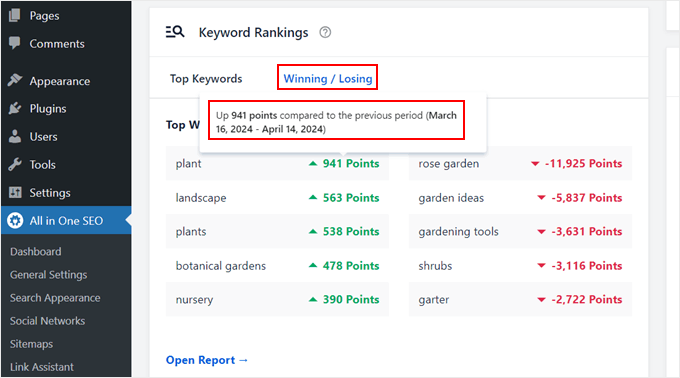Click the help question mark beside Keyword Rankings
The width and height of the screenshot is (680, 378).
tap(325, 32)
